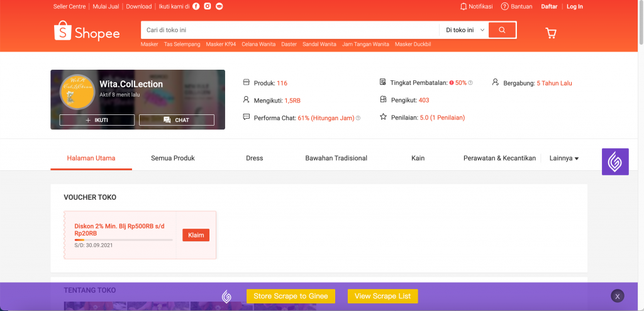The height and width of the screenshot is (311, 644).
Task: Open the Di toko ini dropdown
Action: [465, 30]
